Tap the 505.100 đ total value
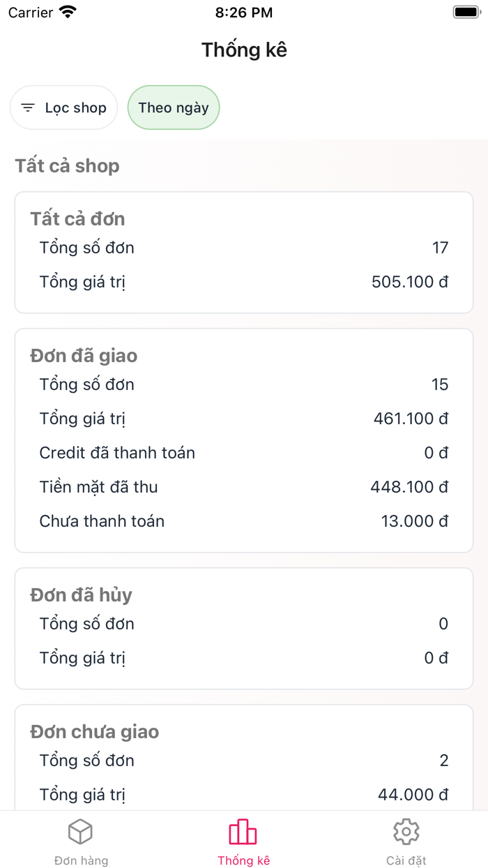The width and height of the screenshot is (488, 868). (410, 282)
